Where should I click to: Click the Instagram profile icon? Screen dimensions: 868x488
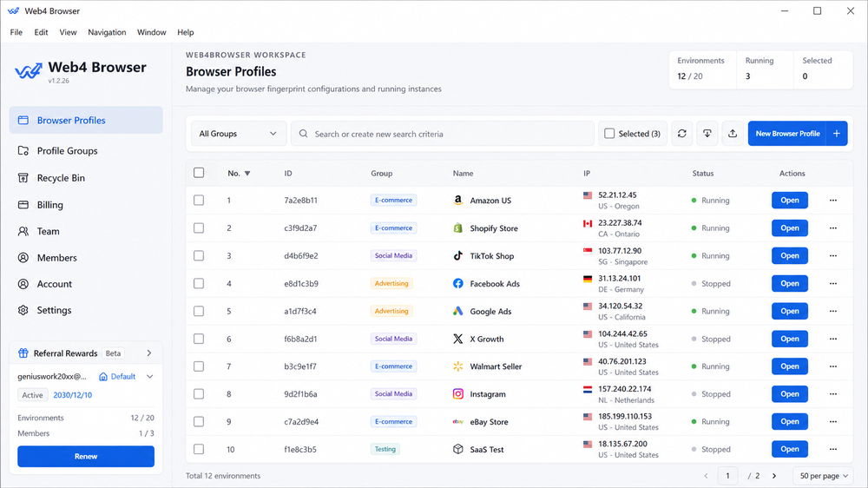pyautogui.click(x=457, y=394)
